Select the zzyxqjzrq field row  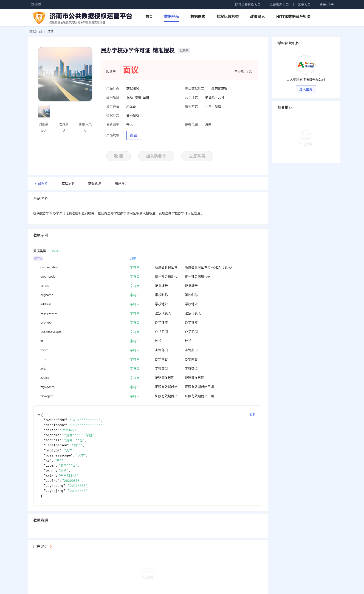[148, 396]
